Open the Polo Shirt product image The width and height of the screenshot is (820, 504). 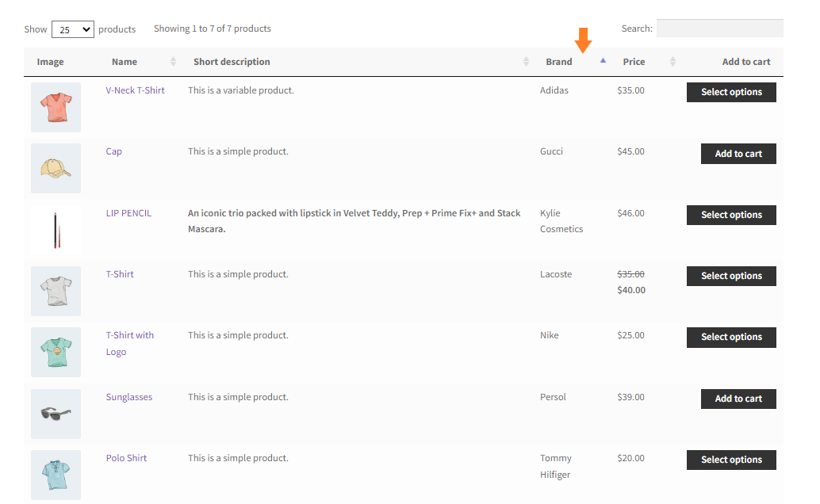point(56,475)
